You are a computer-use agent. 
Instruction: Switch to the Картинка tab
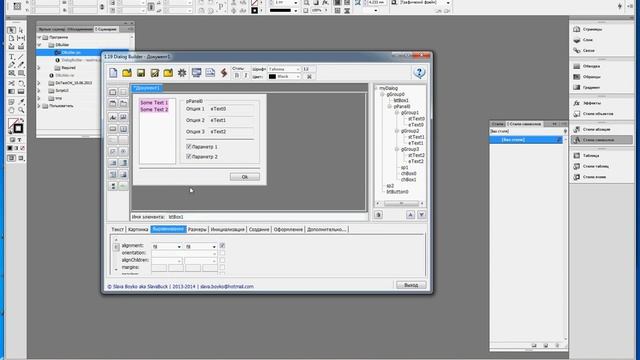138,229
